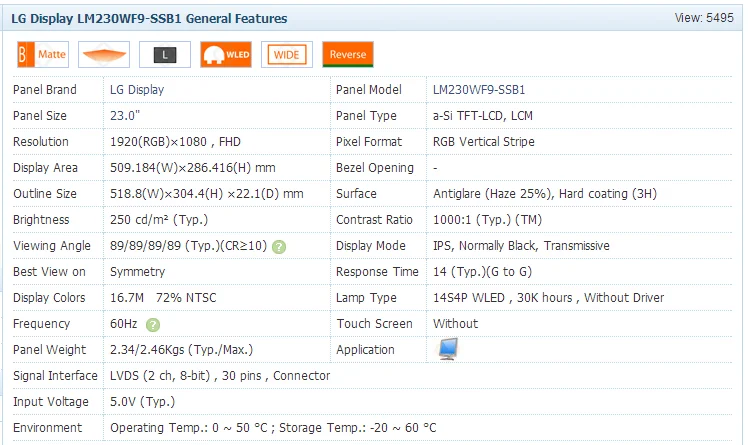The height and width of the screenshot is (445, 748).
Task: Select the 23.0" panel size value
Action: point(125,116)
